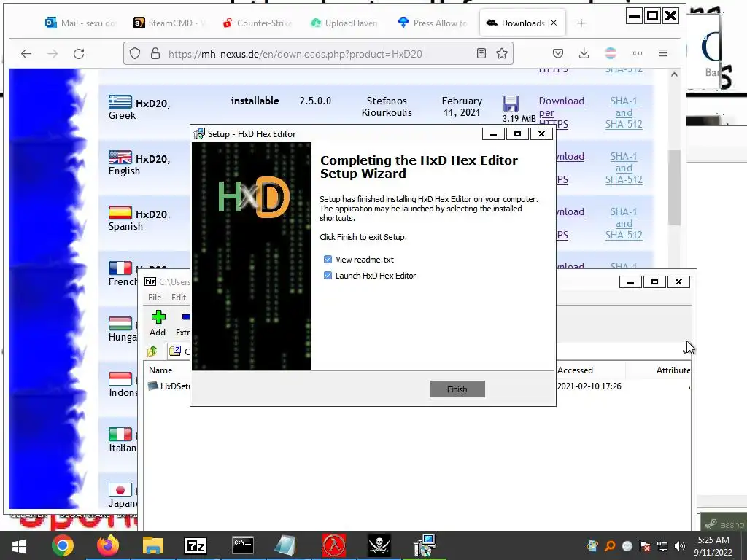The height and width of the screenshot is (560, 747).
Task: Click the taskbar volume speaker icon
Action: [x=680, y=546]
